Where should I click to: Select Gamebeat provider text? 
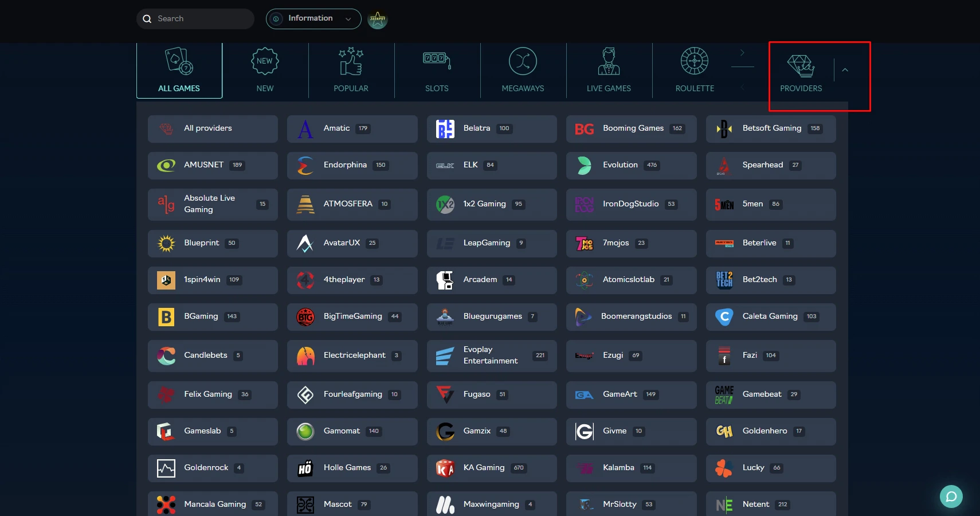[762, 394]
